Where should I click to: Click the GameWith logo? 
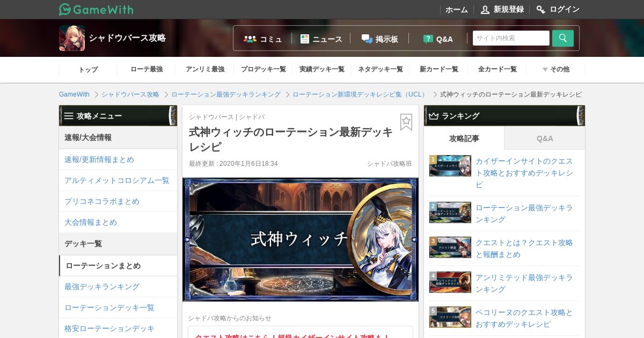tap(96, 9)
